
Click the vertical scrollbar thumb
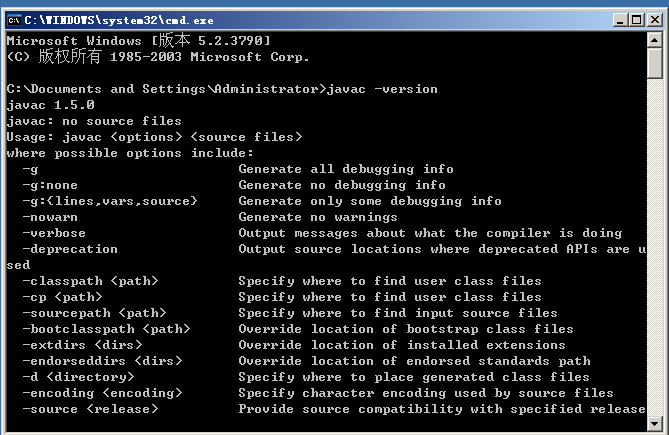pyautogui.click(x=654, y=64)
